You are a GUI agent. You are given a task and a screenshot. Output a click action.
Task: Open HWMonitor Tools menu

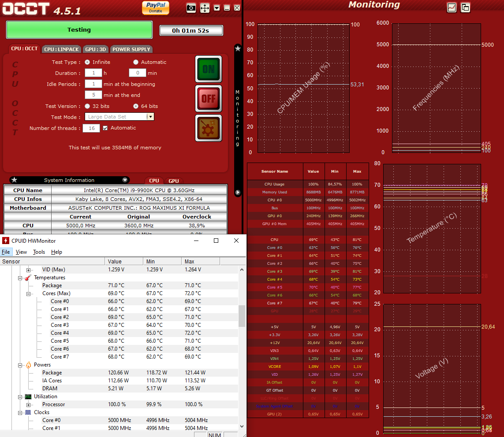[x=39, y=252]
